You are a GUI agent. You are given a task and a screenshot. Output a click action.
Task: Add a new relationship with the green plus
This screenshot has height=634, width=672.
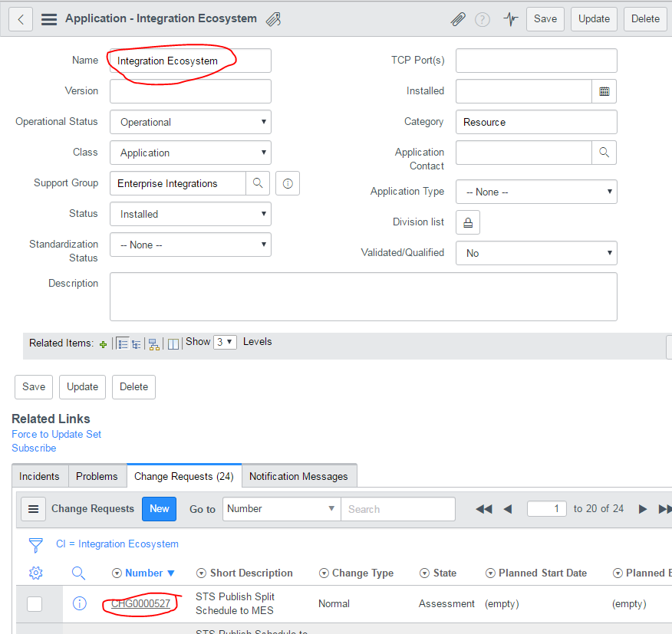click(103, 343)
